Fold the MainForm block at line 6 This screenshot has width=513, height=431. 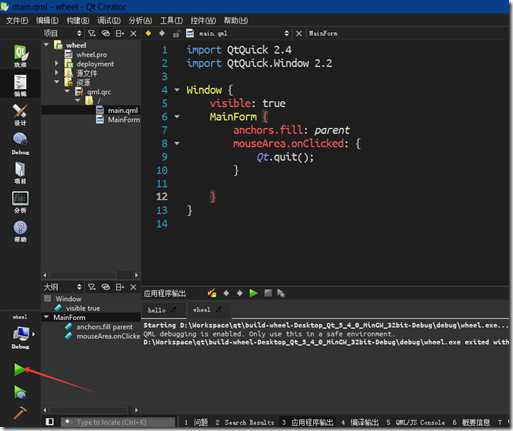coord(177,117)
